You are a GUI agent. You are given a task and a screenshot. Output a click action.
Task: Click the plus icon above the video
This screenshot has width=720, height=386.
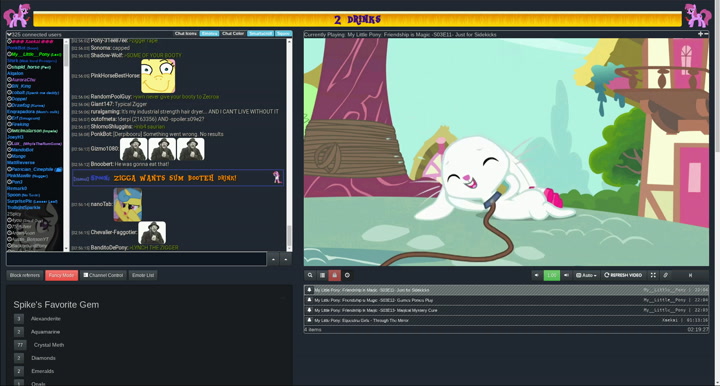pyautogui.click(x=700, y=34)
